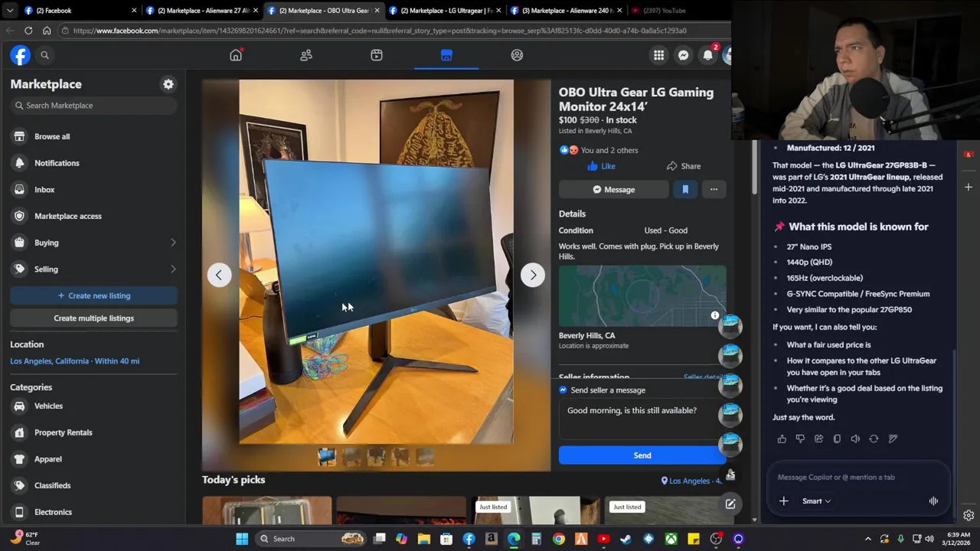980x551 pixels.
Task: Open the Messenger icon
Action: pyautogui.click(x=683, y=55)
